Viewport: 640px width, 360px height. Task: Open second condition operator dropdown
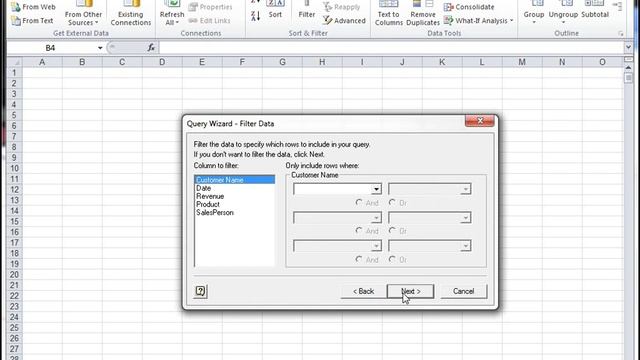pos(376,218)
